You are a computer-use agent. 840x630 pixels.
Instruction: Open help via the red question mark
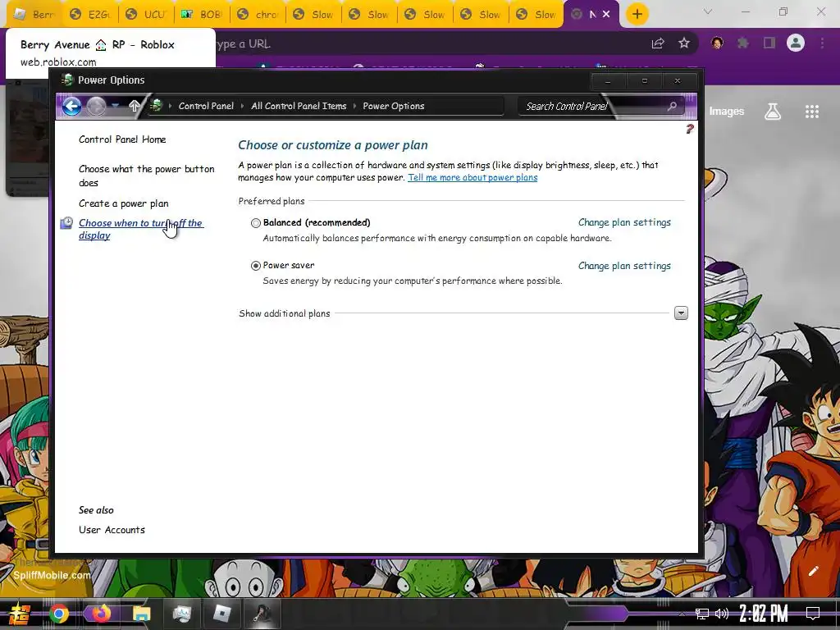(x=689, y=129)
